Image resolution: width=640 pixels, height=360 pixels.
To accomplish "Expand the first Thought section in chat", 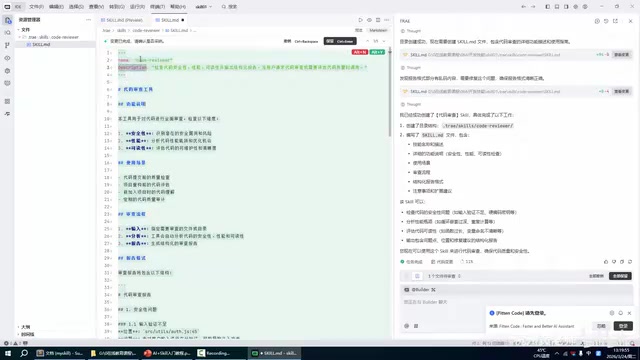I will [x=411, y=31].
